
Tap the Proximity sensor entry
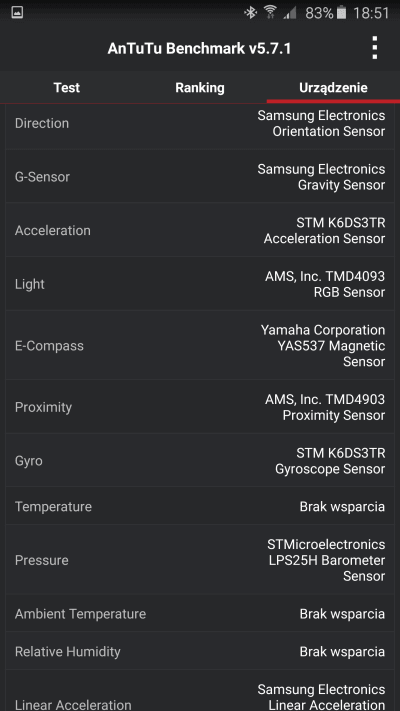(x=200, y=407)
